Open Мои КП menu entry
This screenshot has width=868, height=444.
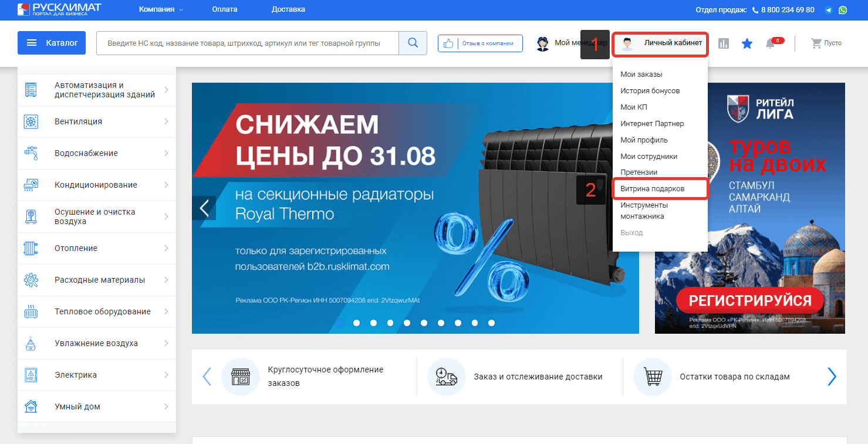tap(634, 107)
